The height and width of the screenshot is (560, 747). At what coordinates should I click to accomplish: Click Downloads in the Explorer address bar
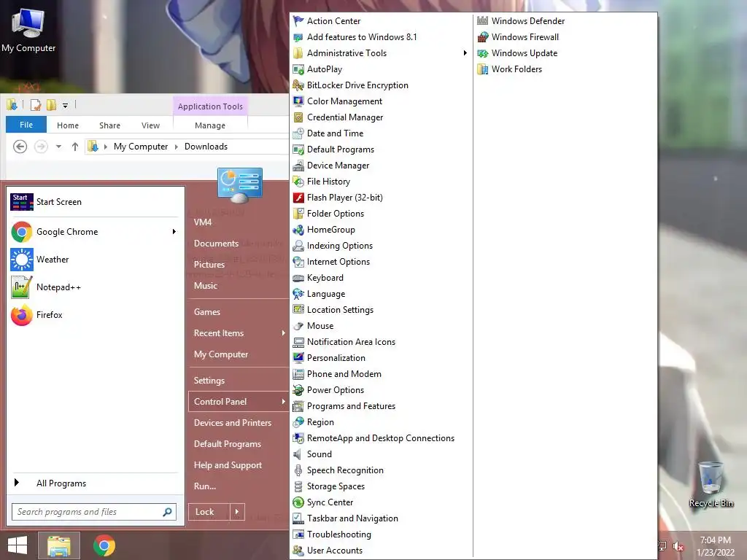(x=206, y=147)
